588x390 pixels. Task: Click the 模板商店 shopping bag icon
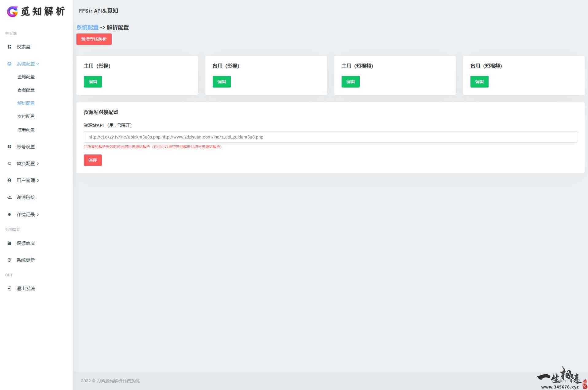(9, 243)
